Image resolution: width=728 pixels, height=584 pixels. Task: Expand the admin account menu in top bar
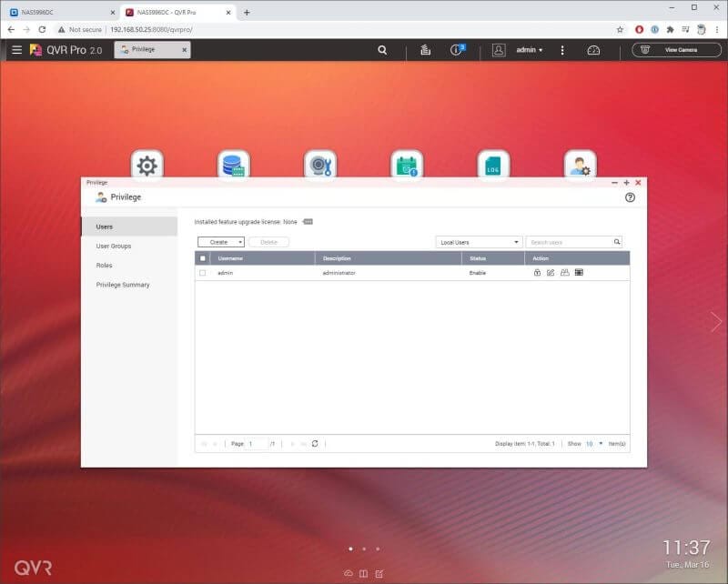[529, 50]
